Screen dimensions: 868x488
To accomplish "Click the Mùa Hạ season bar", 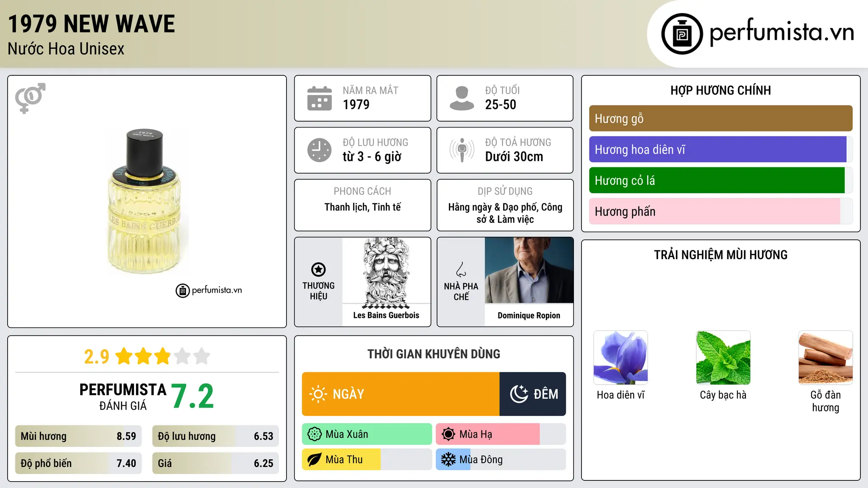I will 501,434.
